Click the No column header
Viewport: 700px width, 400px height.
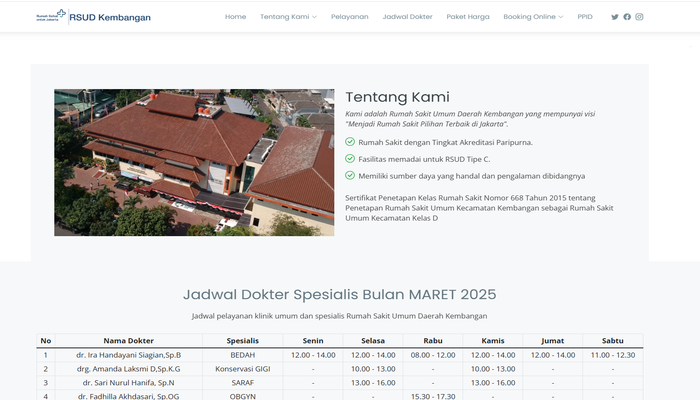coord(46,341)
